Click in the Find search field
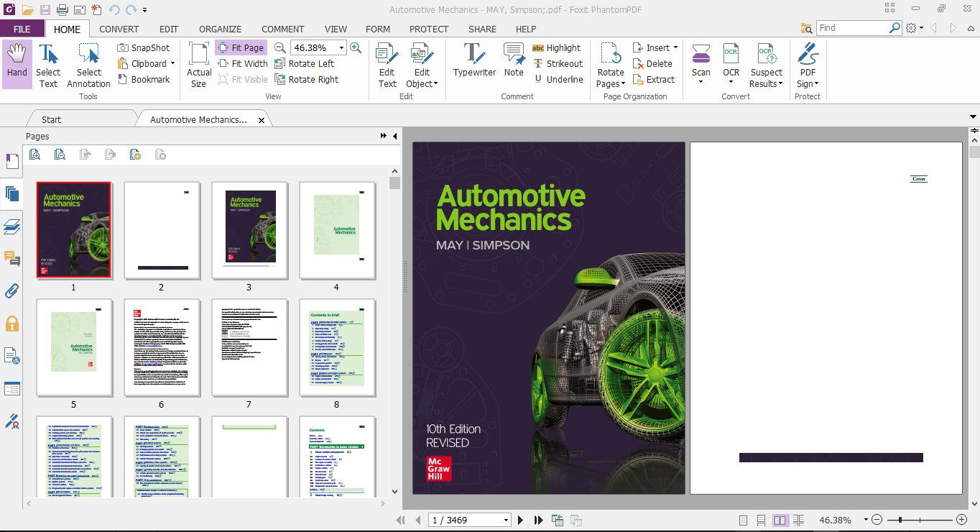 (x=853, y=27)
